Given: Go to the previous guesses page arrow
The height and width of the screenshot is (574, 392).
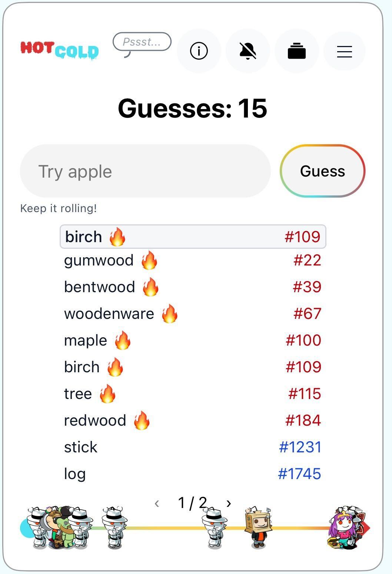Looking at the screenshot, I should (157, 503).
